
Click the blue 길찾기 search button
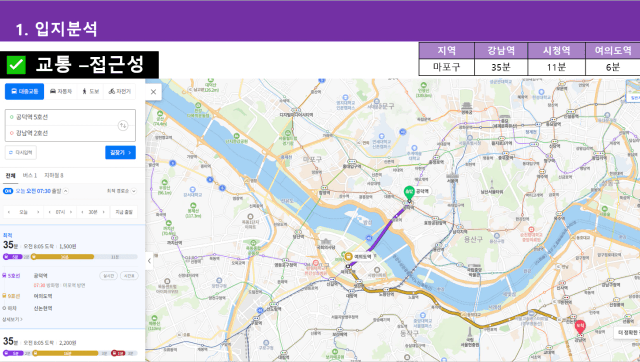coord(120,152)
